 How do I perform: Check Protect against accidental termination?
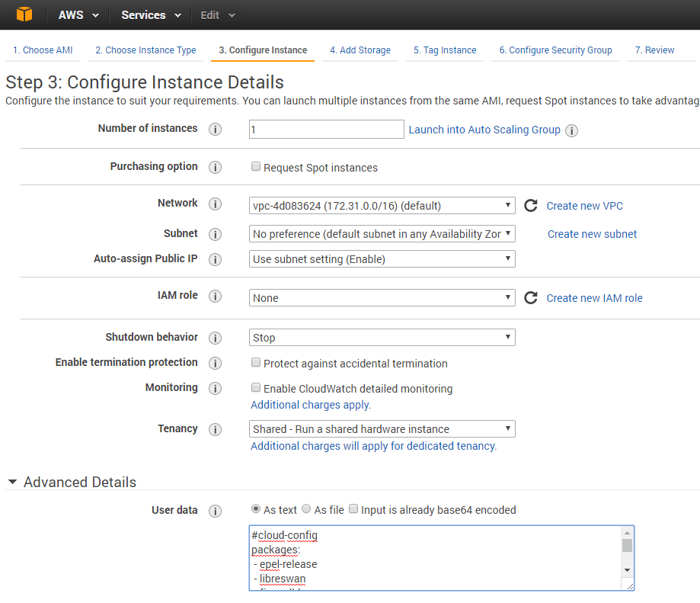[x=256, y=362]
